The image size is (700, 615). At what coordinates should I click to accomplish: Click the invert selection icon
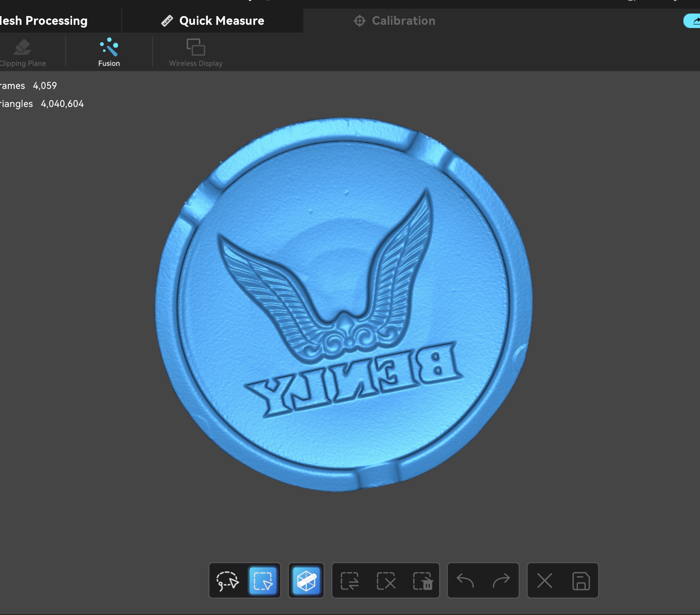[350, 581]
